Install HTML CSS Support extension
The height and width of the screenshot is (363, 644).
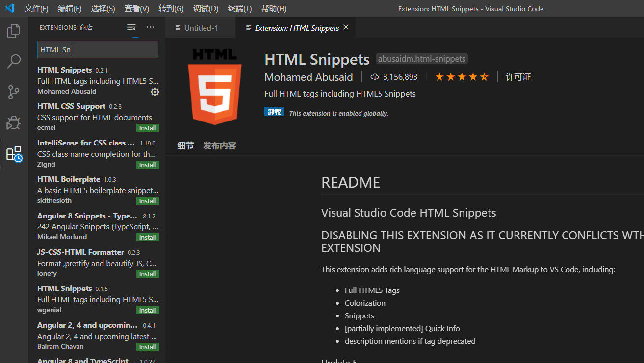click(148, 128)
